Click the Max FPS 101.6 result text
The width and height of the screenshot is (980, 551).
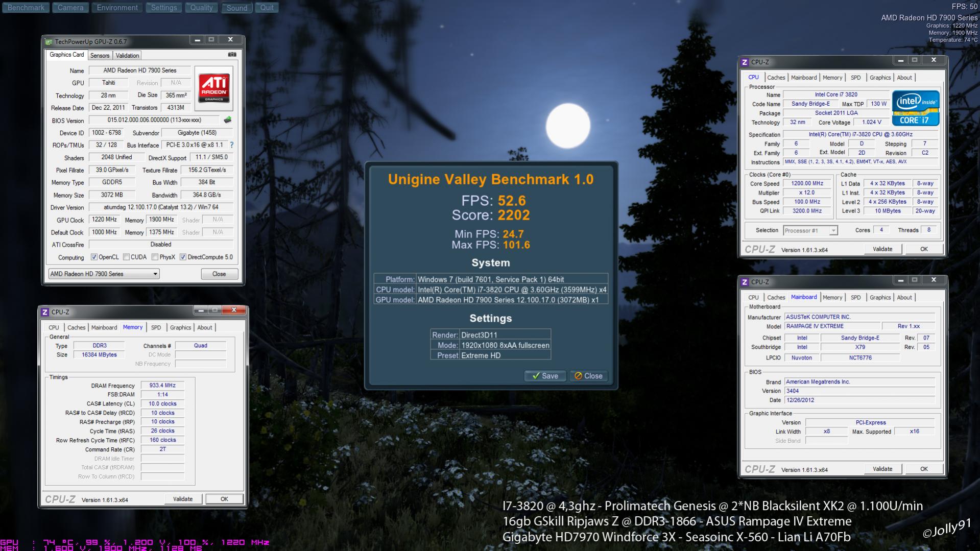tap(490, 245)
